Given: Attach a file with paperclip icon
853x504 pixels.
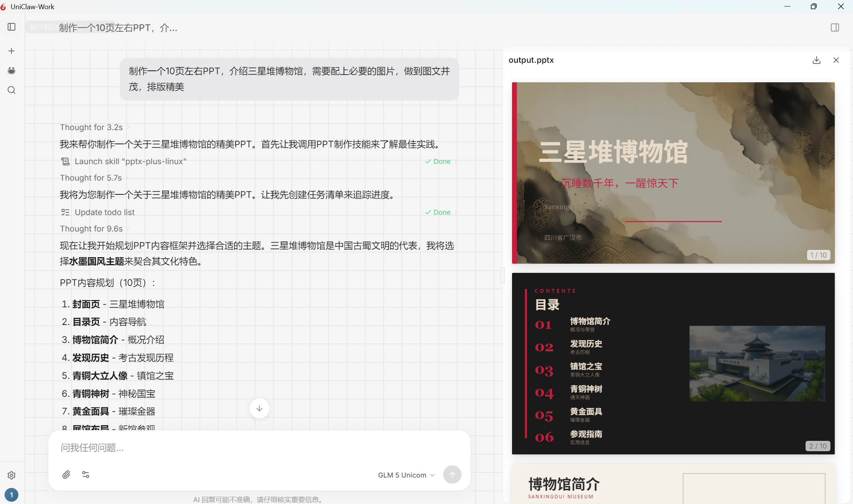Looking at the screenshot, I should [66, 475].
